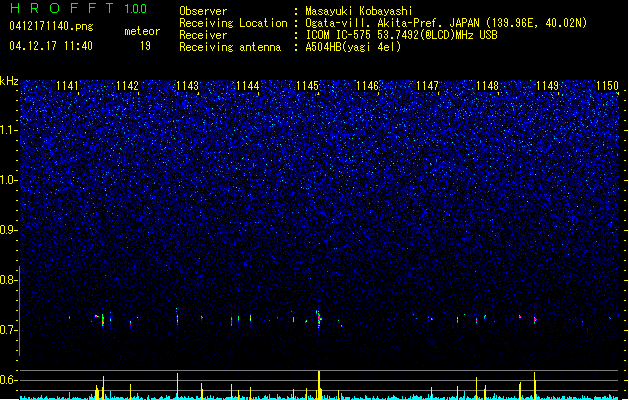
Task: Click the 0.8 frequency axis label
Action: (x=9, y=280)
